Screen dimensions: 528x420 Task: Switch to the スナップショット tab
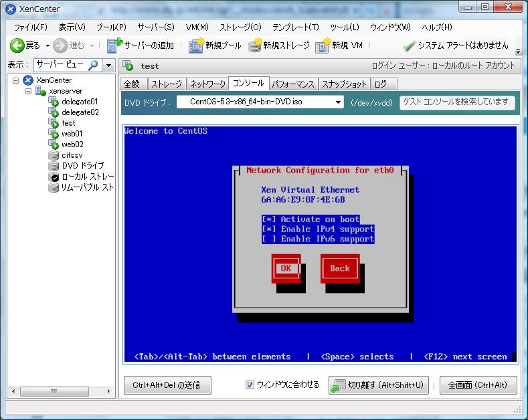click(x=344, y=84)
